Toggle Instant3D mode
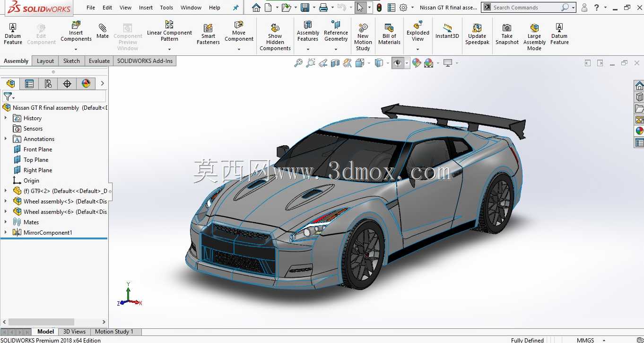Image resolution: width=644 pixels, height=343 pixels. click(x=447, y=31)
